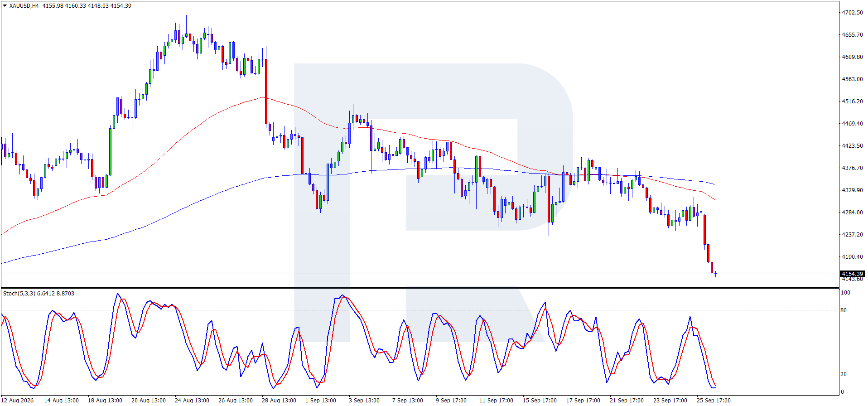Screen dimensions: 868x406
Task: Select the 18 Aug 13:00 time label
Action: (105, 401)
